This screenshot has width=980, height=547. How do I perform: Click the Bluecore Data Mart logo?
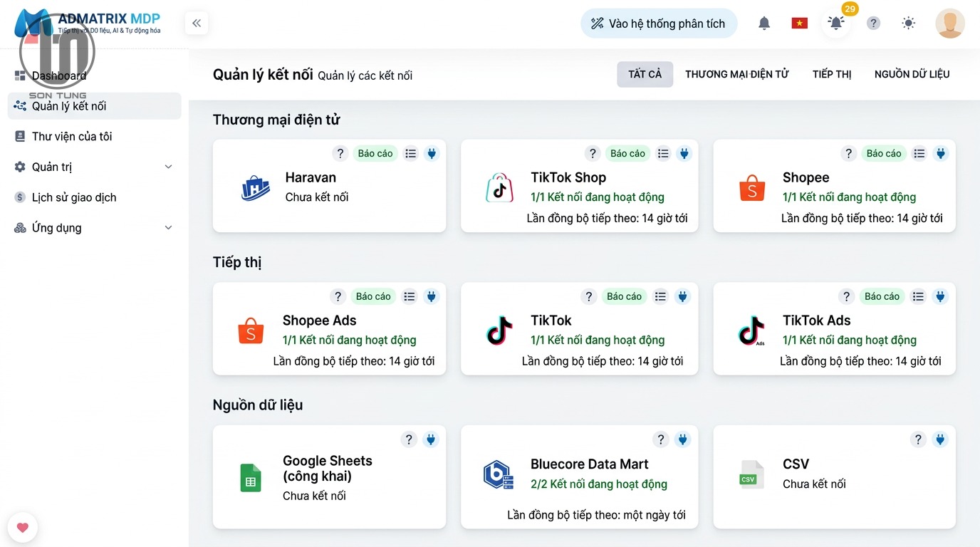(x=499, y=474)
